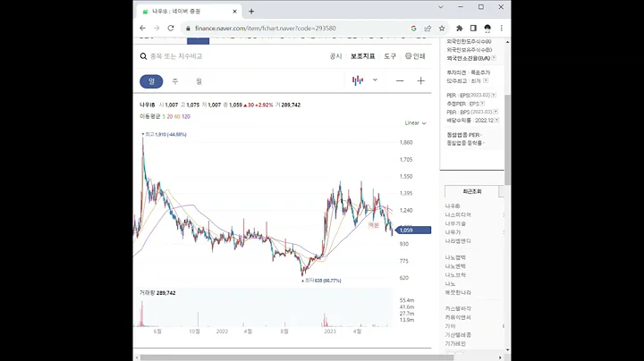Focus the stock or index comparison search field
This screenshot has width=644, height=361.
tap(176, 56)
